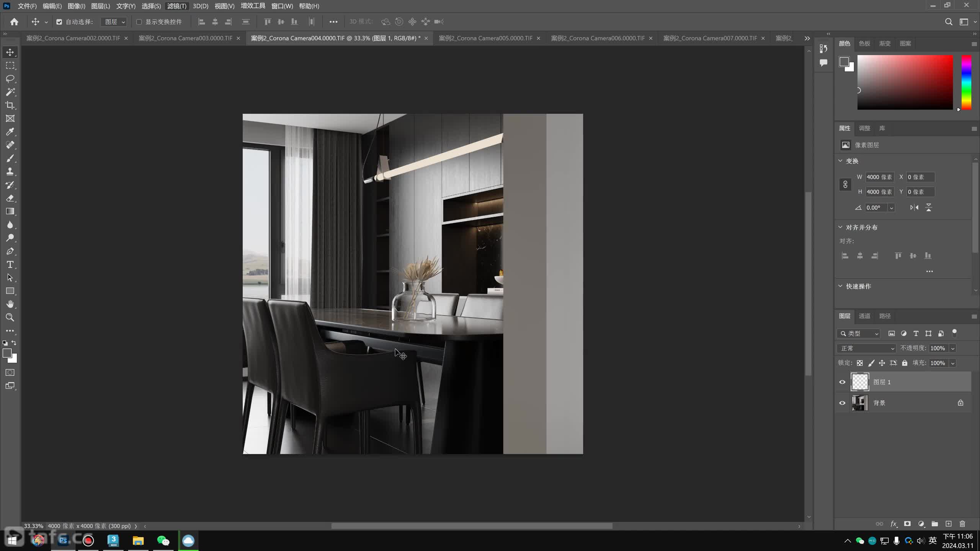Click the W width input field
The width and height of the screenshot is (980, 551).
click(879, 177)
